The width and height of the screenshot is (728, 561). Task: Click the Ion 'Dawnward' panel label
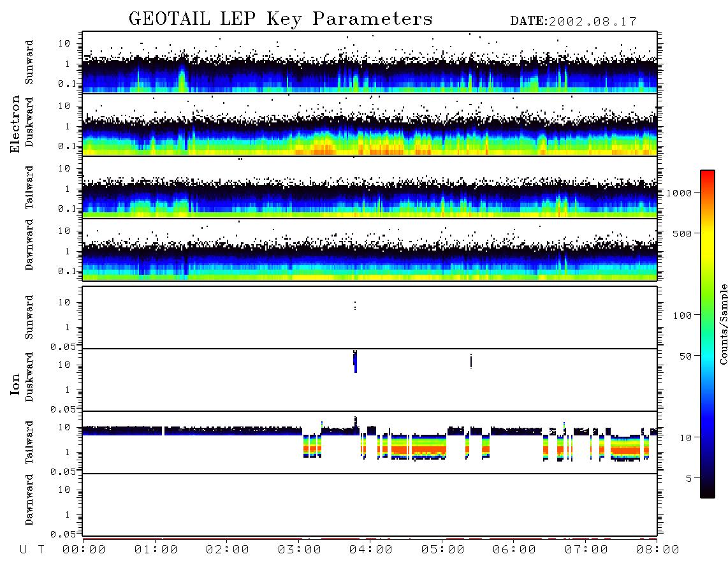tap(29, 500)
